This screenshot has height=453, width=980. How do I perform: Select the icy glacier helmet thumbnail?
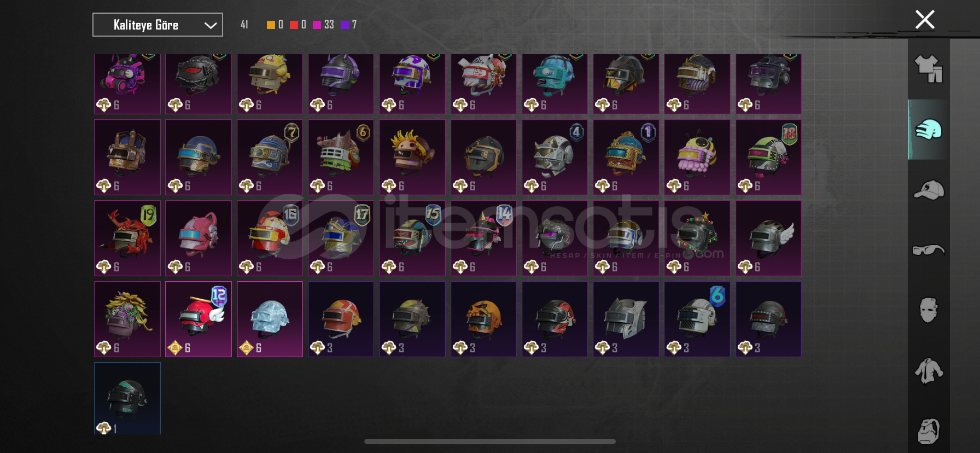coord(270,319)
